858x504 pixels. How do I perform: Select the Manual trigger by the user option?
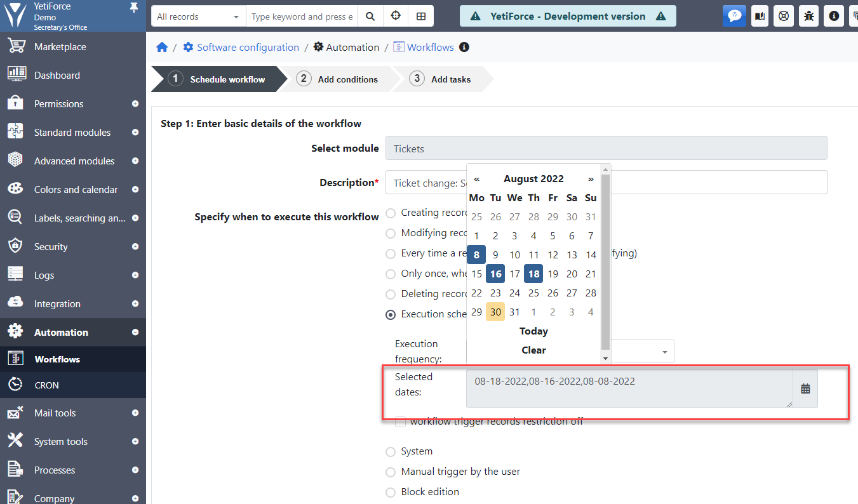pyautogui.click(x=391, y=472)
